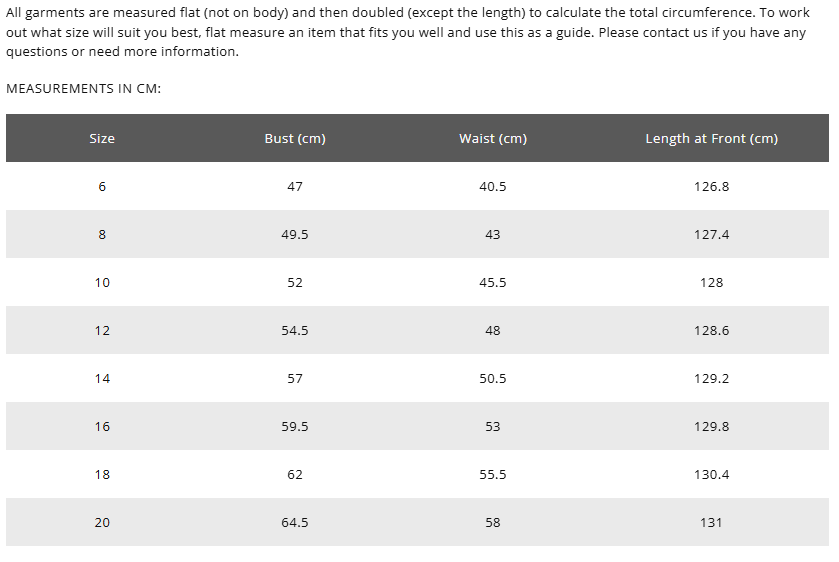Select the size 16 row label

(102, 426)
